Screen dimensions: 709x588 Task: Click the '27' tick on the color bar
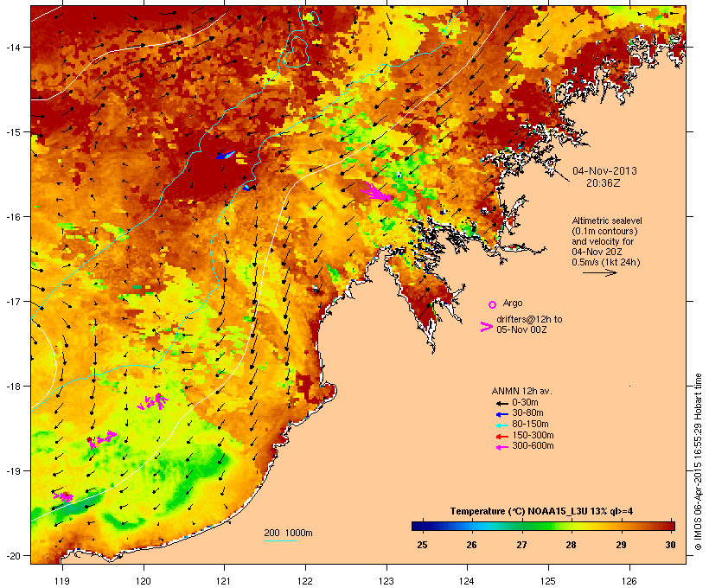521,545
